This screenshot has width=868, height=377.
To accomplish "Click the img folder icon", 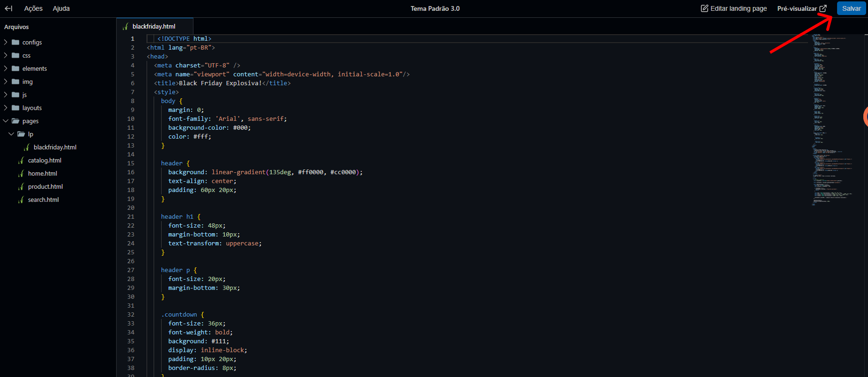I will click(x=15, y=81).
